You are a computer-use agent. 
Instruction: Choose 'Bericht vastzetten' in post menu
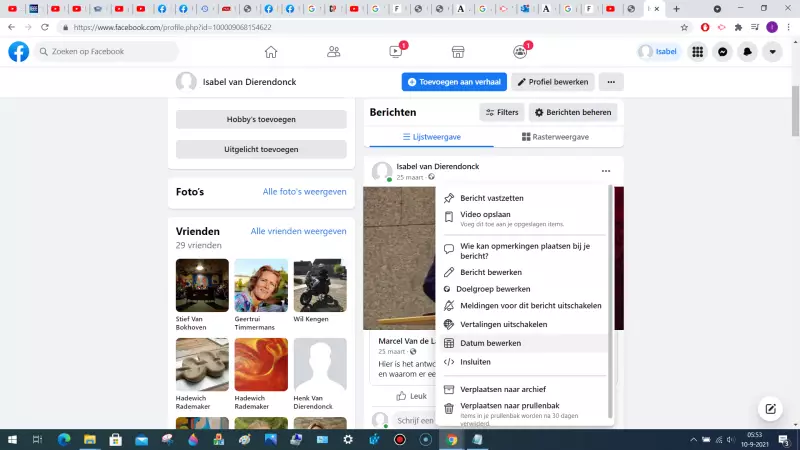491,198
